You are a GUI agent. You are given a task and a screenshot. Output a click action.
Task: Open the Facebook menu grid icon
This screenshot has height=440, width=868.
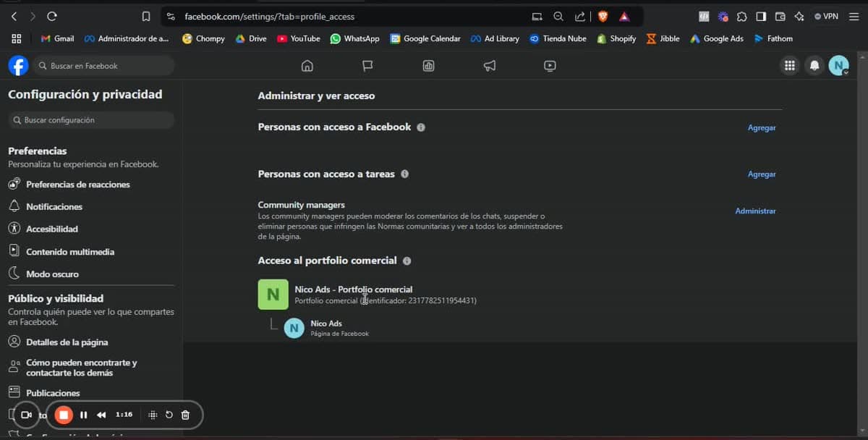[790, 66]
